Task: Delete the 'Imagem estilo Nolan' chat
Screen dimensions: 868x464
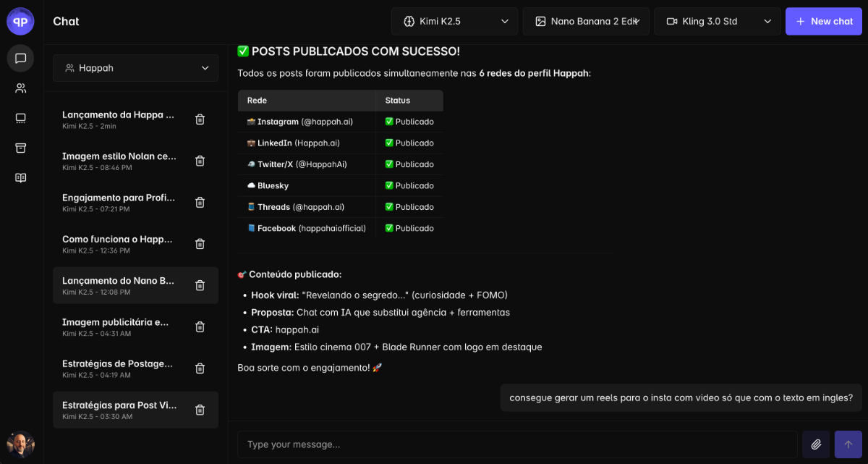Action: pyautogui.click(x=200, y=161)
